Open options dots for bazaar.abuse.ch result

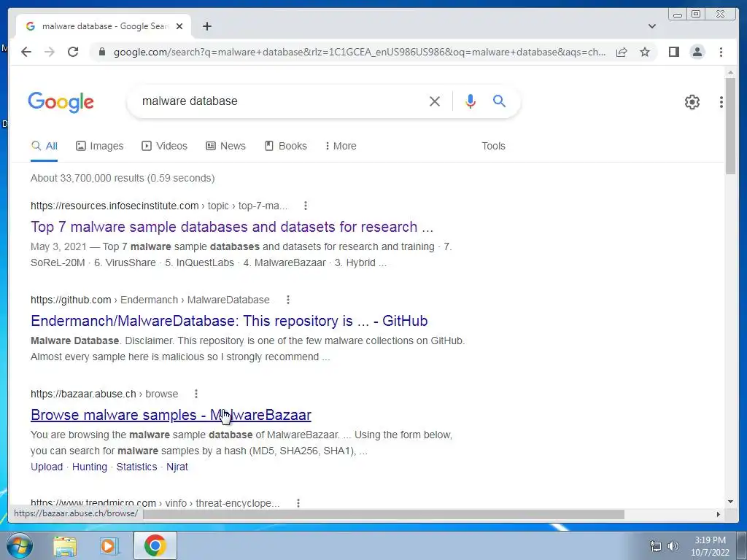point(196,394)
